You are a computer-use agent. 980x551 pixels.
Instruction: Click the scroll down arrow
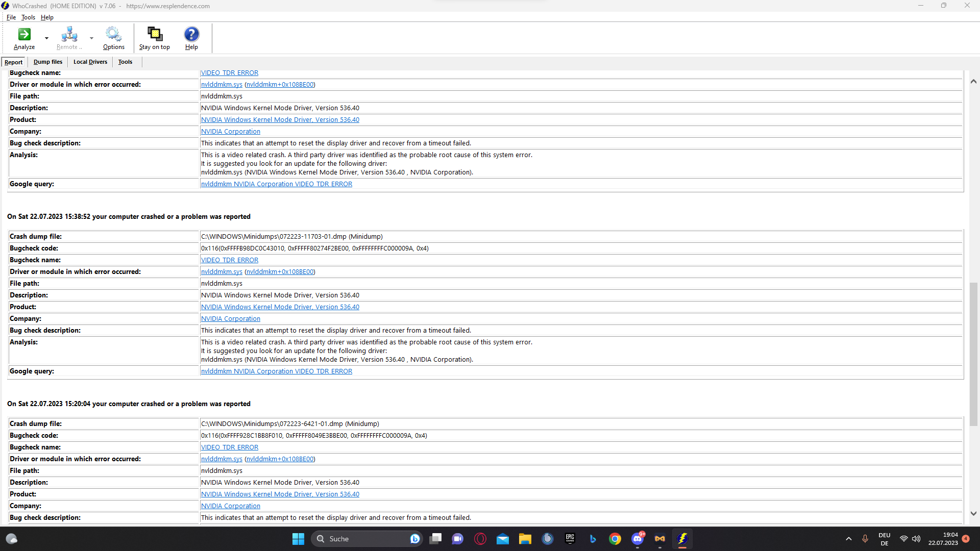pyautogui.click(x=973, y=514)
